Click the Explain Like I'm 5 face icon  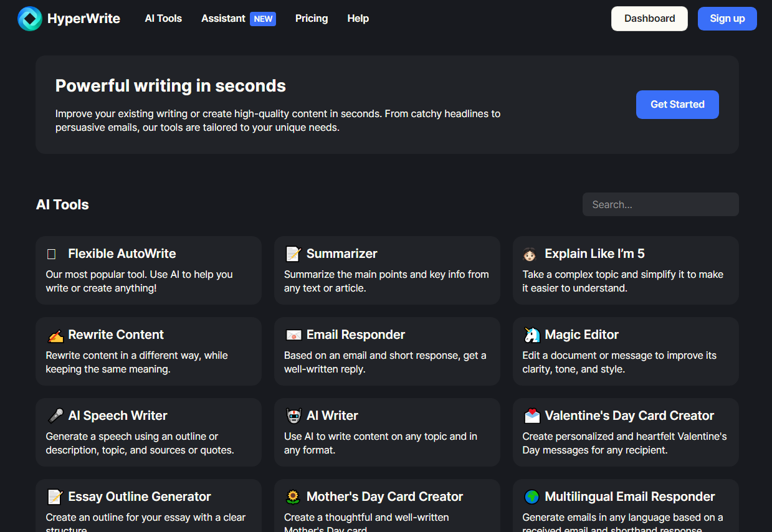pos(530,254)
